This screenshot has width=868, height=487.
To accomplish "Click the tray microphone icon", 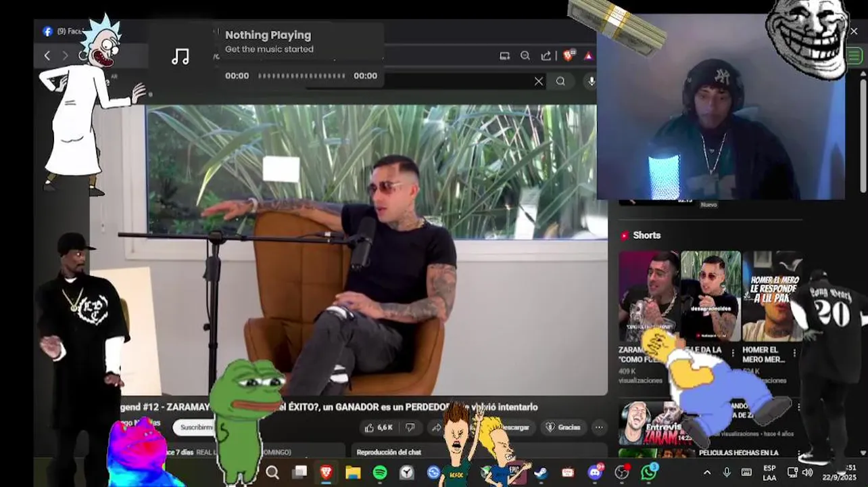I will [727, 472].
